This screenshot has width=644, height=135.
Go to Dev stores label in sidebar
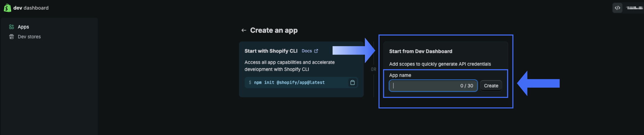point(29,37)
